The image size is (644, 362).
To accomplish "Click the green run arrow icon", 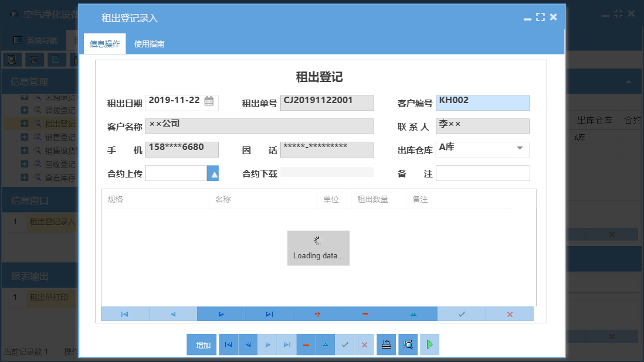I will tap(429, 344).
